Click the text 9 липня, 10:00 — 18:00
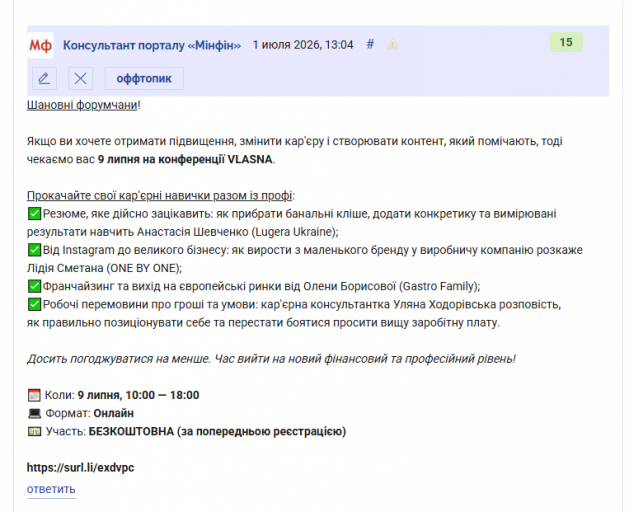 pyautogui.click(x=138, y=395)
